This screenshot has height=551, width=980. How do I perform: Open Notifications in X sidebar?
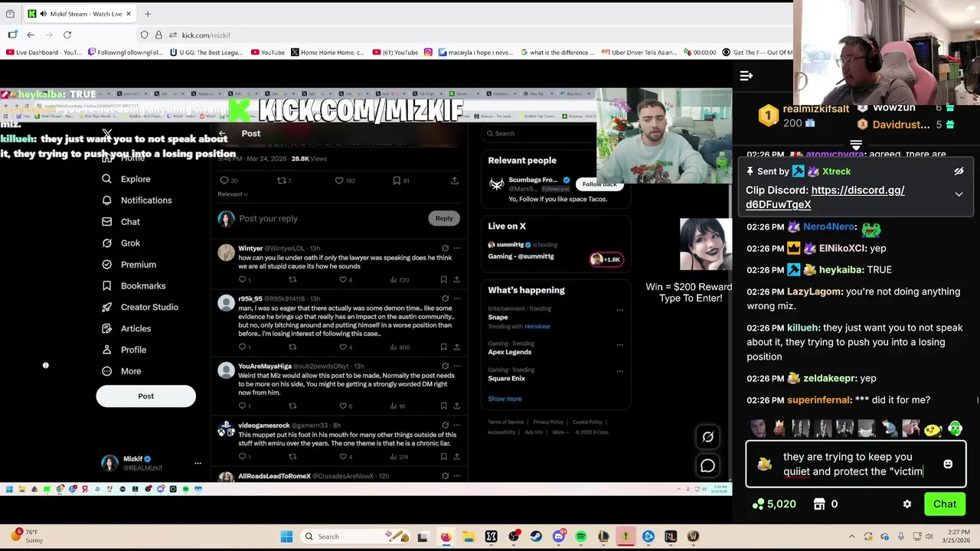tap(137, 201)
